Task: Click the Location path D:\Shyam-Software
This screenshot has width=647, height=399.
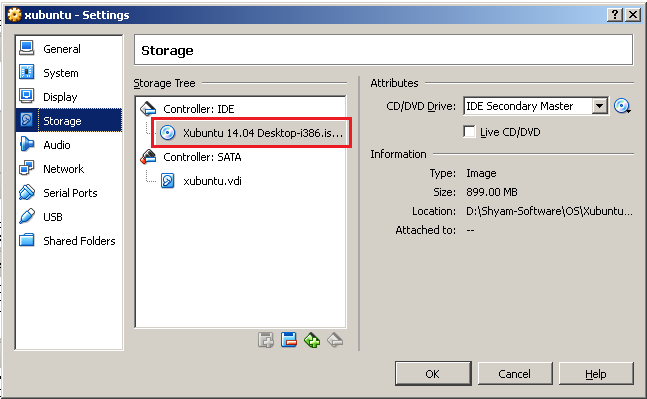Action: [549, 211]
